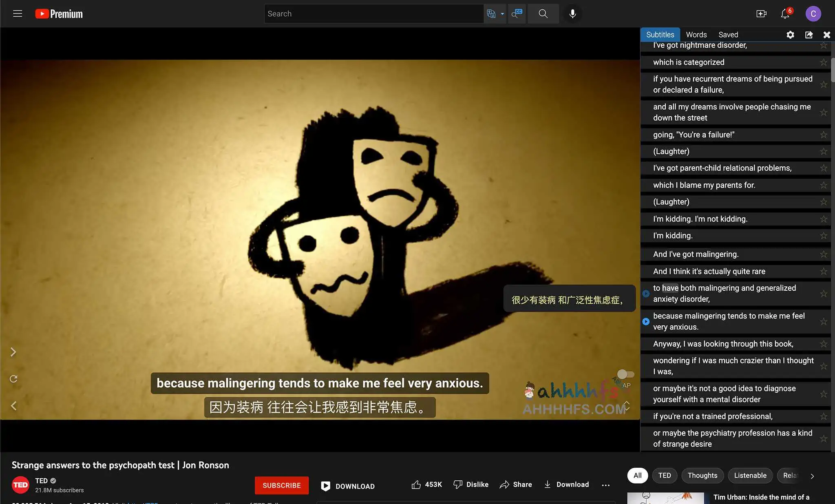The height and width of the screenshot is (504, 835).
Task: Click the export subtitles icon
Action: click(809, 35)
